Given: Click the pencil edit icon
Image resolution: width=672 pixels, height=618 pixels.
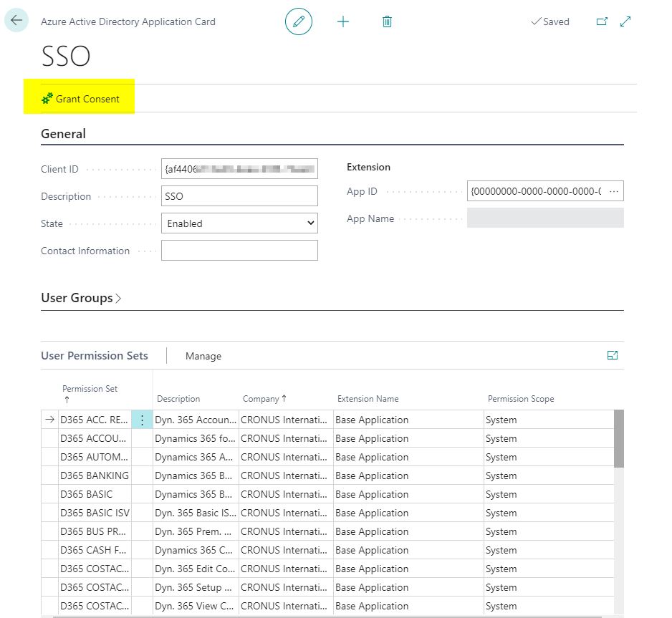Looking at the screenshot, I should pyautogui.click(x=298, y=21).
